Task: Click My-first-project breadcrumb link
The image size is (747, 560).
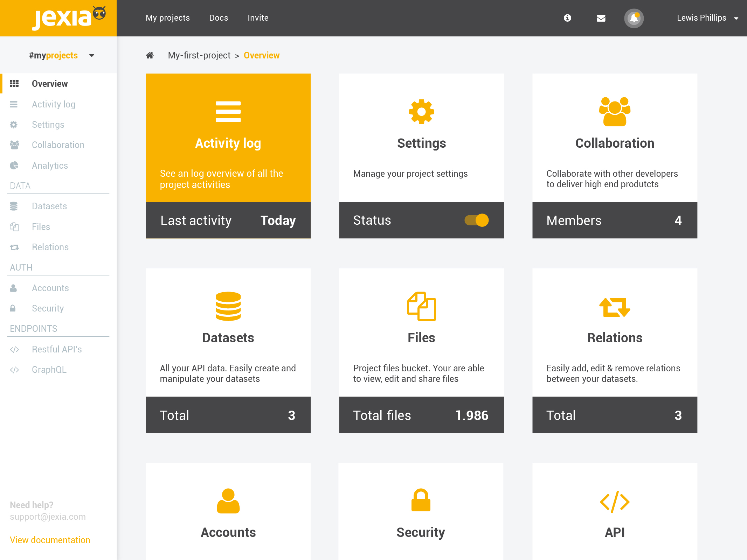Action: (x=199, y=55)
